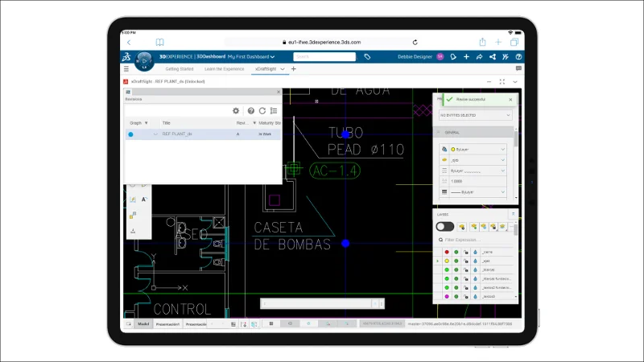Toggle visibility of _ejes layer
This screenshot has width=644, height=362.
tap(456, 261)
